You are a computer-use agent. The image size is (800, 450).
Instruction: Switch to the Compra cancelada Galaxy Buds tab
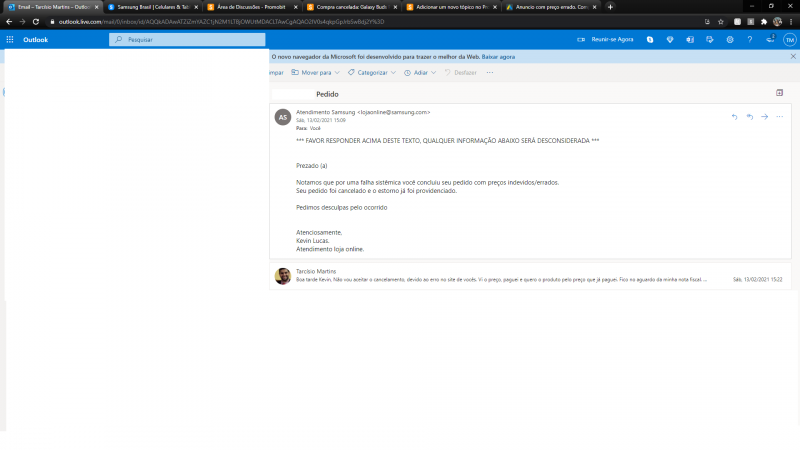click(x=352, y=7)
